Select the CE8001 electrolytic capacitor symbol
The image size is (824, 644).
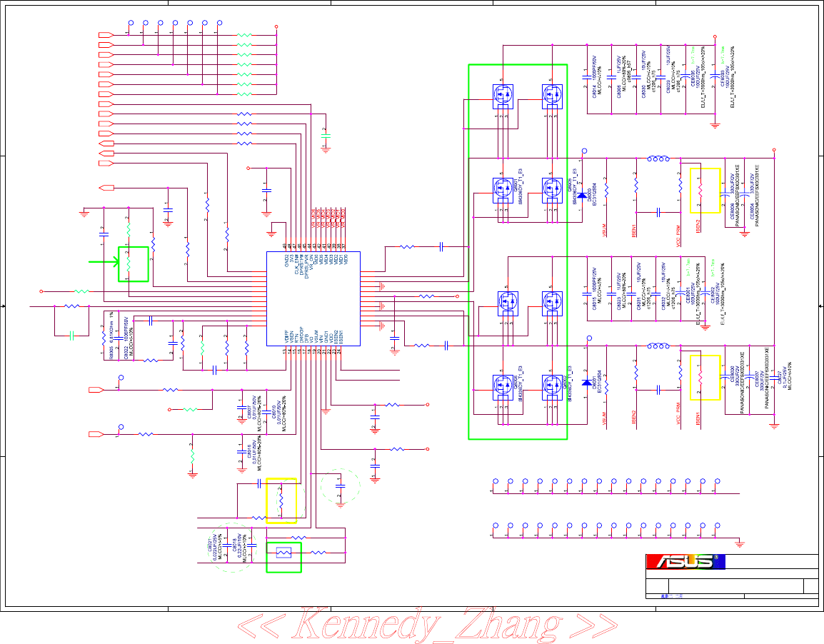pyautogui.click(x=680, y=292)
